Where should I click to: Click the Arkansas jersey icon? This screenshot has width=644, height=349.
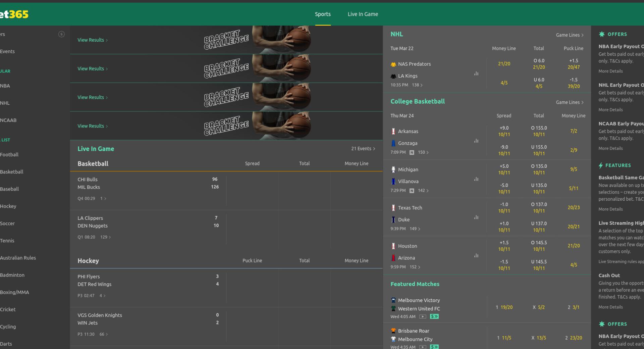[x=393, y=131]
